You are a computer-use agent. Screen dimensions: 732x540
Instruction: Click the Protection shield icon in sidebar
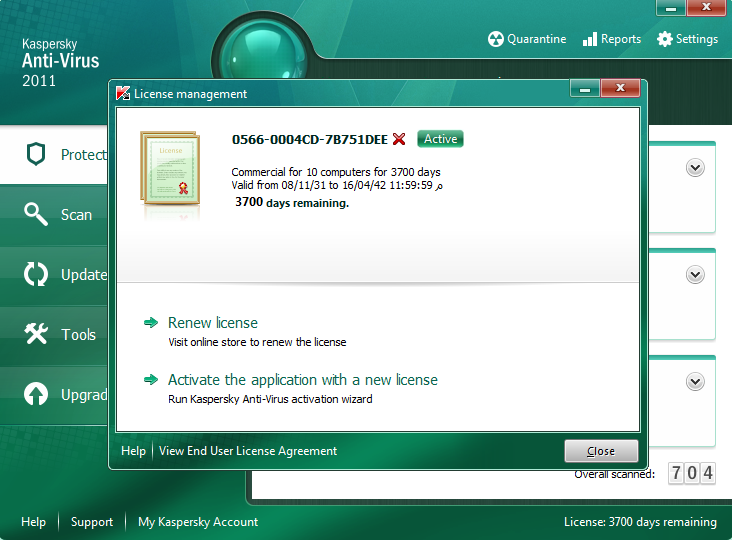tap(36, 154)
